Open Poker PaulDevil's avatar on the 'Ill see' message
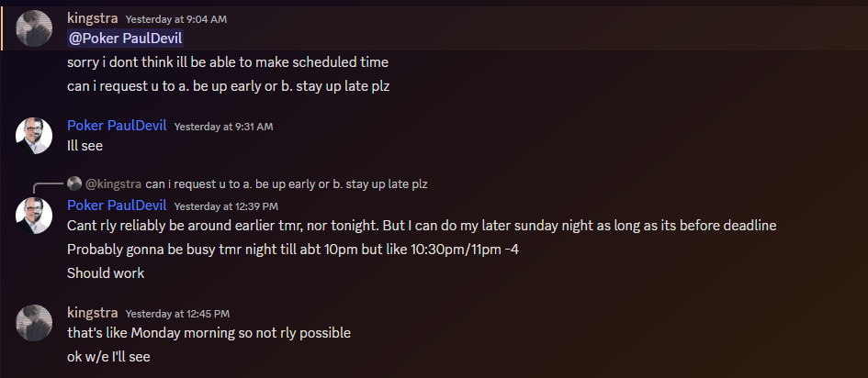 pos(34,136)
